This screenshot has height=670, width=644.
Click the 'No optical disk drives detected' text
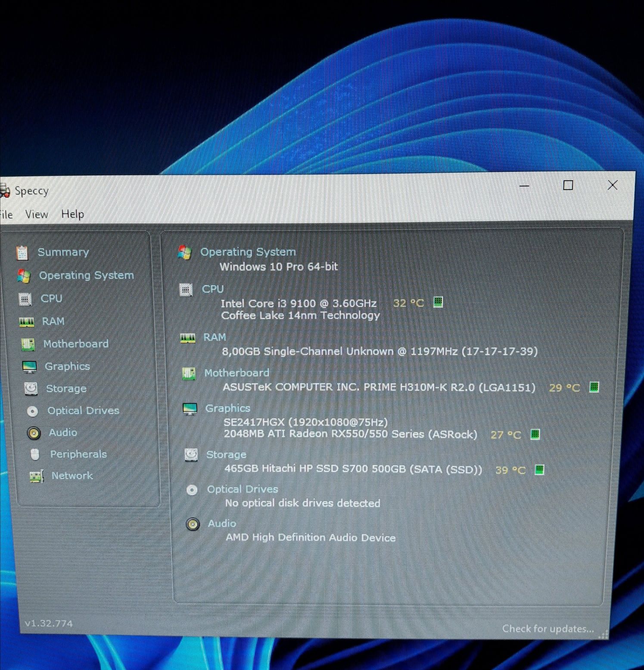click(303, 503)
